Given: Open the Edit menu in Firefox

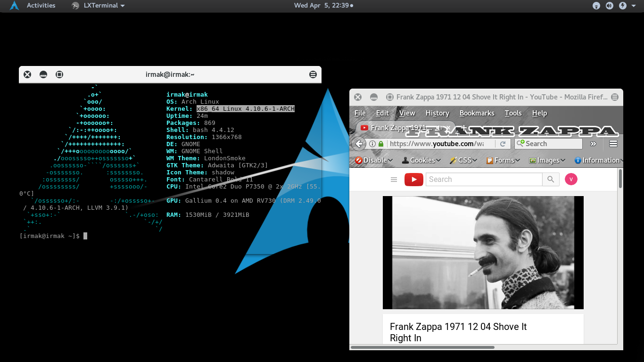Looking at the screenshot, I should coord(382,113).
